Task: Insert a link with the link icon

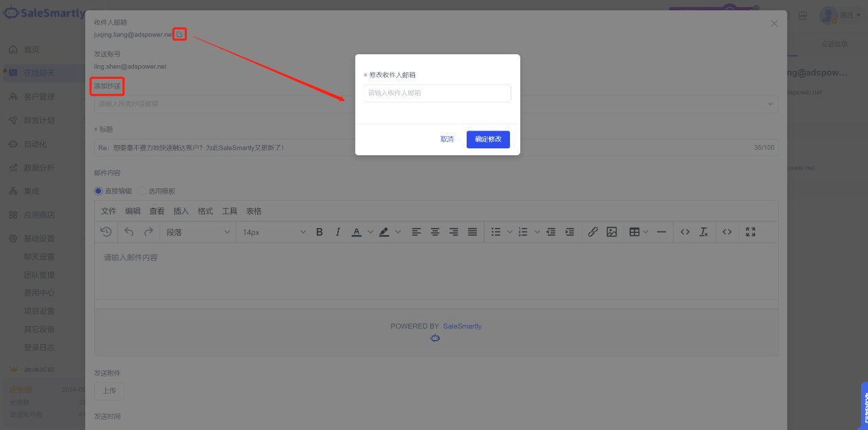Action: coord(592,232)
